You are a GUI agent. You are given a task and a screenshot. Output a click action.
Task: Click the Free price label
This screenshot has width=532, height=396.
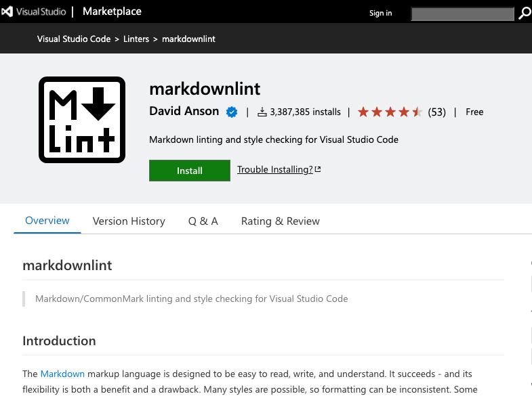tap(474, 112)
